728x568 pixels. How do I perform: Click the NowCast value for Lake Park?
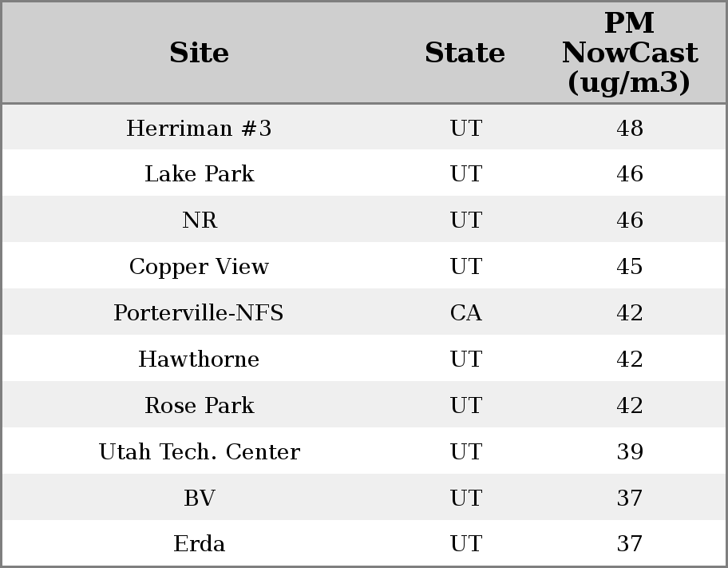(629, 174)
